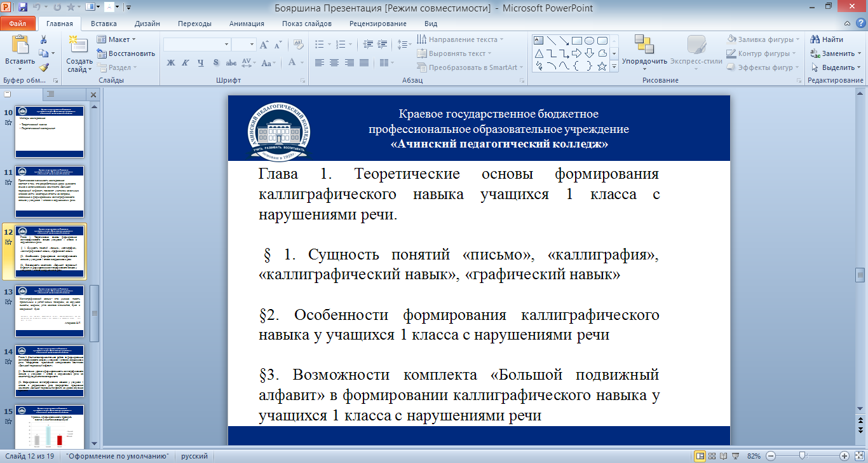
Task: Toggle italic К formatting
Action: tap(186, 62)
